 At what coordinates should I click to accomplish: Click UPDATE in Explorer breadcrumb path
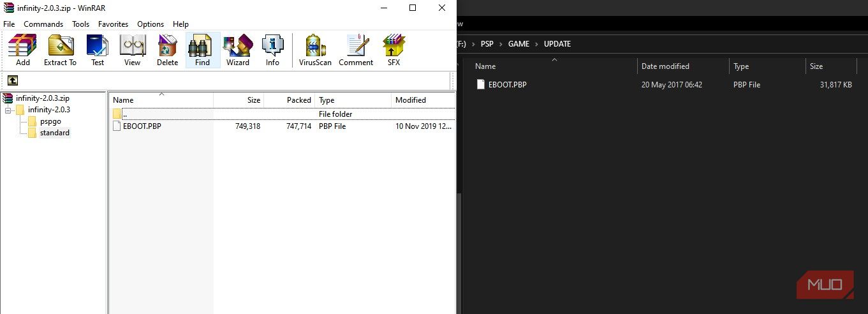tap(557, 44)
